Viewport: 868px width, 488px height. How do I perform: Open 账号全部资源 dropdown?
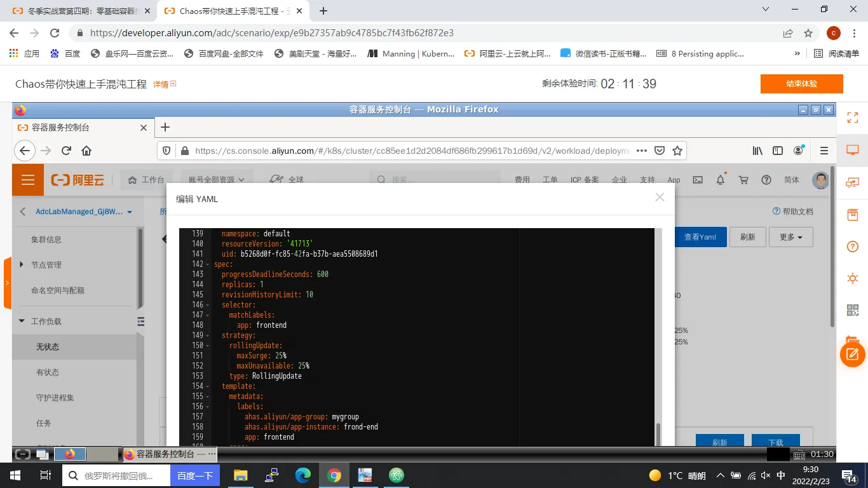click(x=217, y=180)
